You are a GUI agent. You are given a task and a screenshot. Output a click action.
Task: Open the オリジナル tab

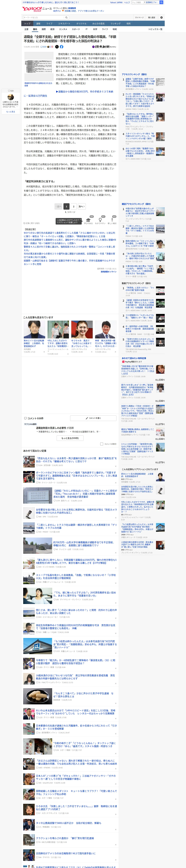pos(81,24)
